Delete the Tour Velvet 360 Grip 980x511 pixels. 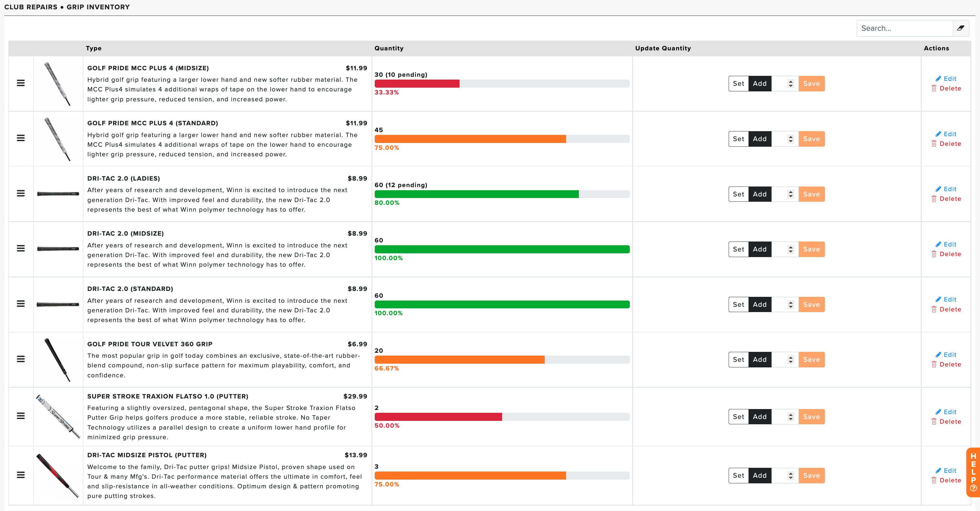[x=946, y=364]
